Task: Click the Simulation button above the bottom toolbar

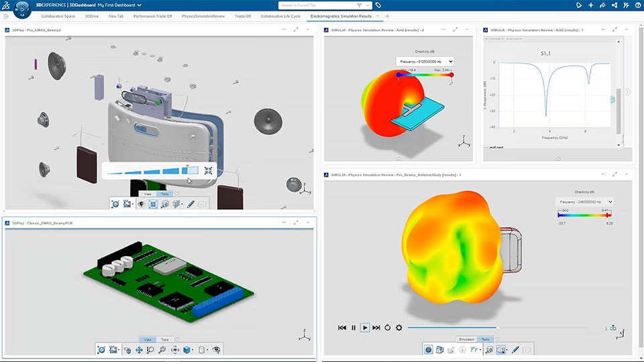Action: [466, 339]
